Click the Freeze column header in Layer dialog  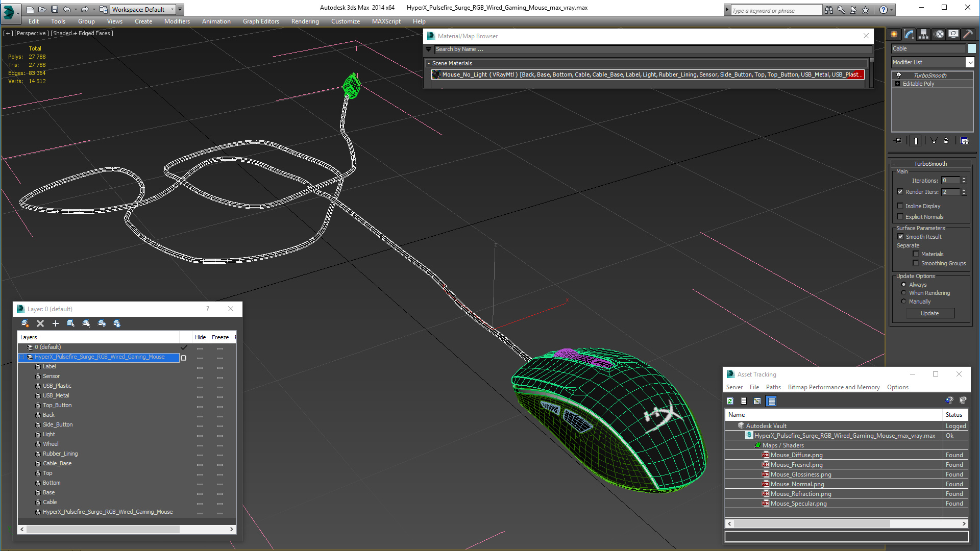pos(220,337)
